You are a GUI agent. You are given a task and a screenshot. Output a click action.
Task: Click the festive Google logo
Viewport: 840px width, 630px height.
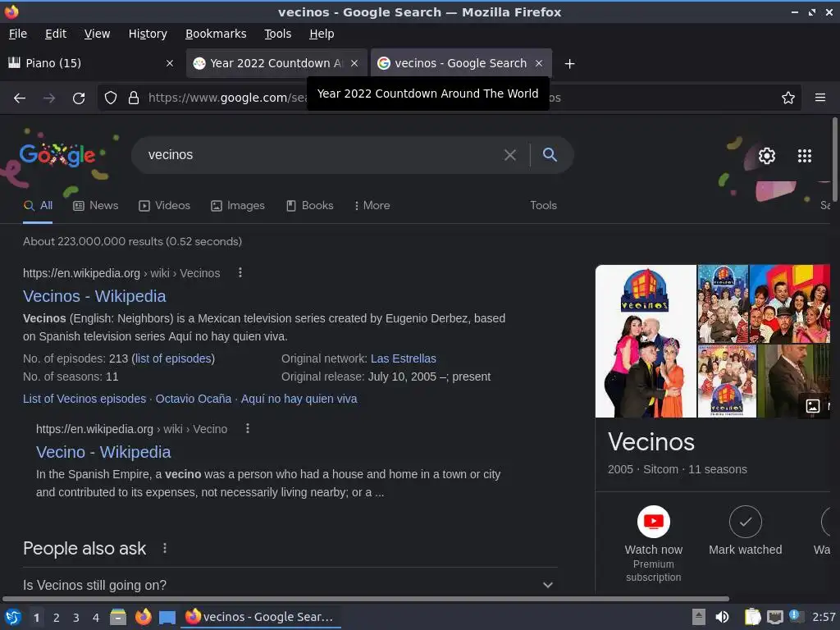click(x=57, y=155)
